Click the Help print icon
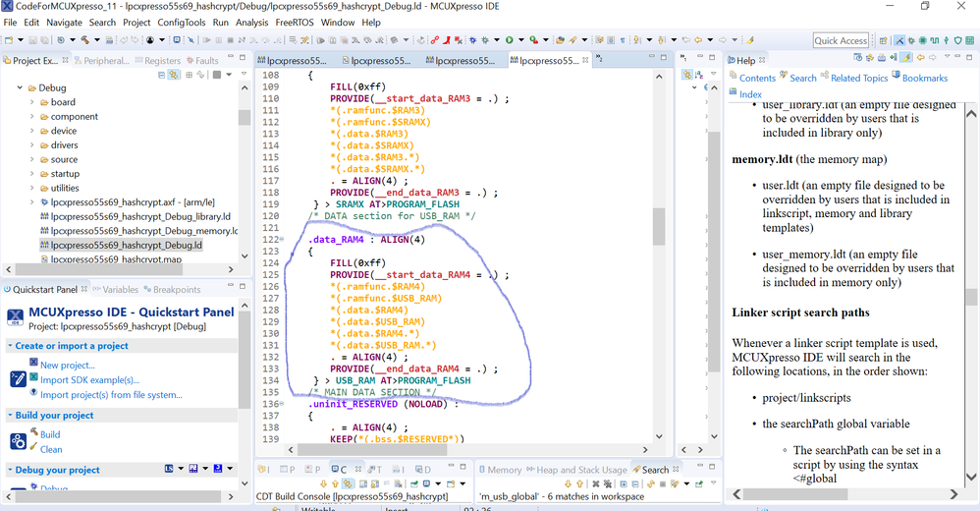Viewport: 980px width, 511px height. click(x=881, y=58)
